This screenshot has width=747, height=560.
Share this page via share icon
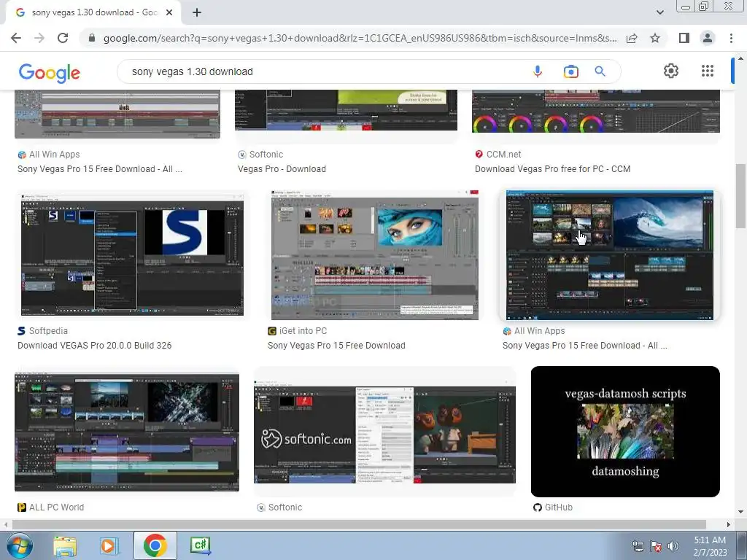[x=632, y=38]
